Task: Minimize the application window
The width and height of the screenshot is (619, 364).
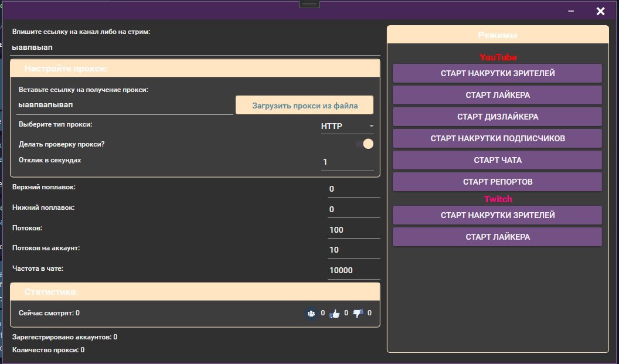Action: pyautogui.click(x=571, y=11)
